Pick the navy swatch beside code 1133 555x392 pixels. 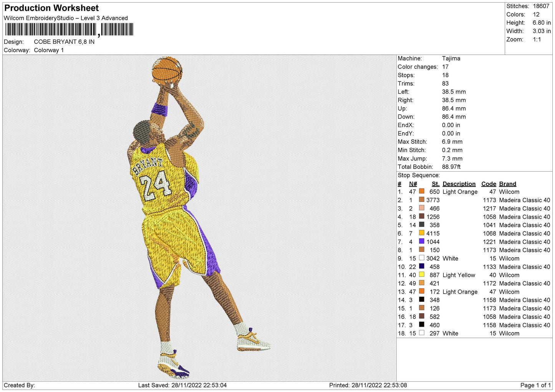pyautogui.click(x=421, y=266)
